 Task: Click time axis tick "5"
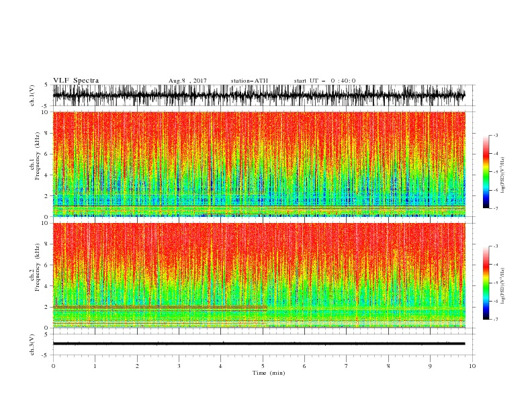263,366
